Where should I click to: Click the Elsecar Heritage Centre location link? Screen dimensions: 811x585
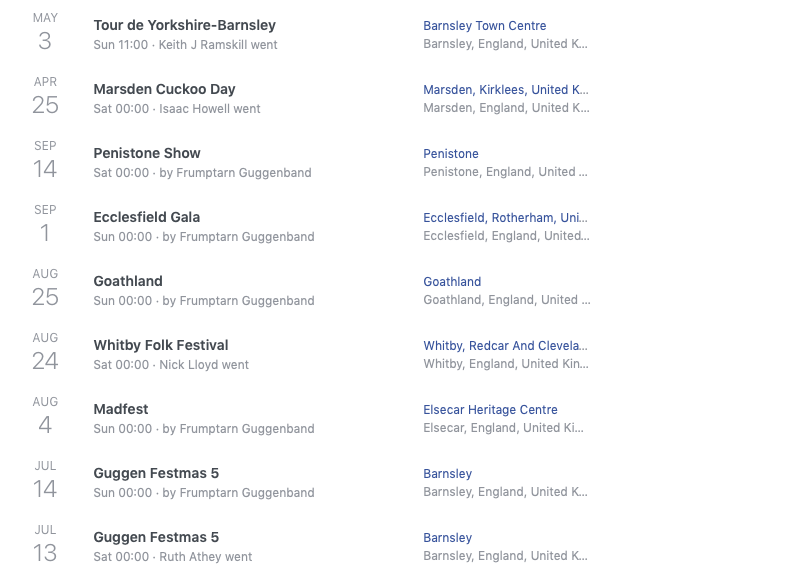coord(490,410)
